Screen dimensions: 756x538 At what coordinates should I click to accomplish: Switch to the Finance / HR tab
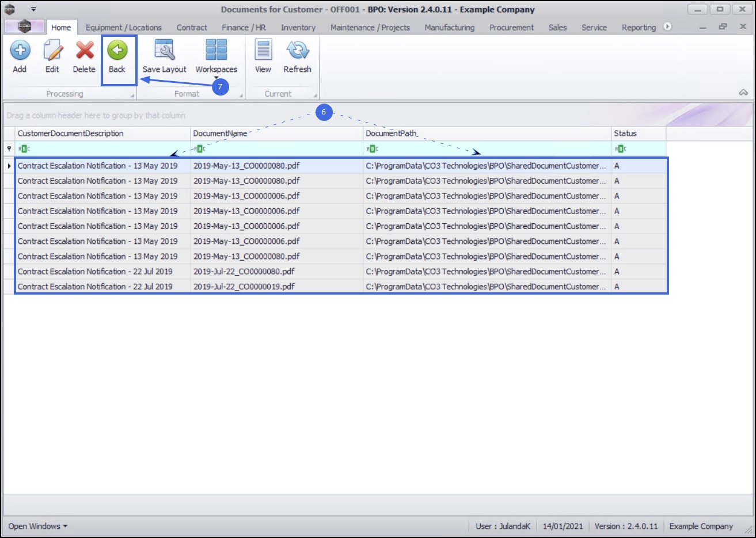coord(244,27)
